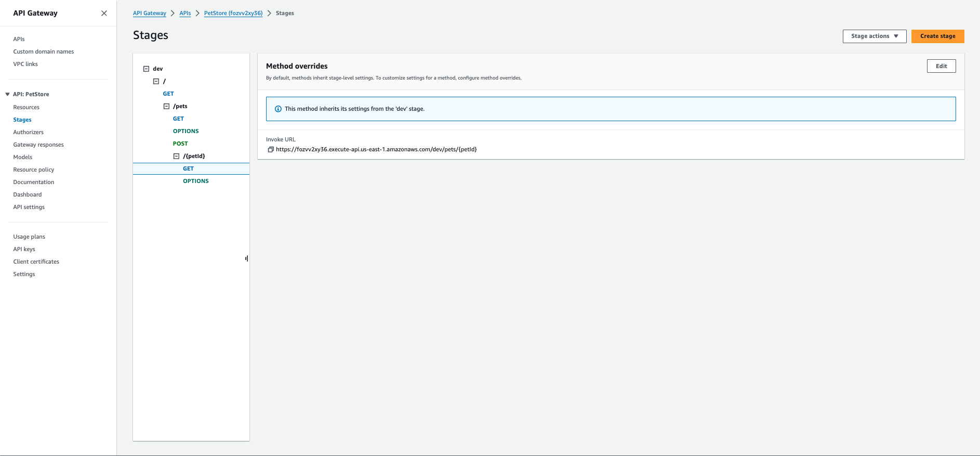Image resolution: width=980 pixels, height=456 pixels.
Task: Collapse the root slash resource node
Action: click(156, 81)
